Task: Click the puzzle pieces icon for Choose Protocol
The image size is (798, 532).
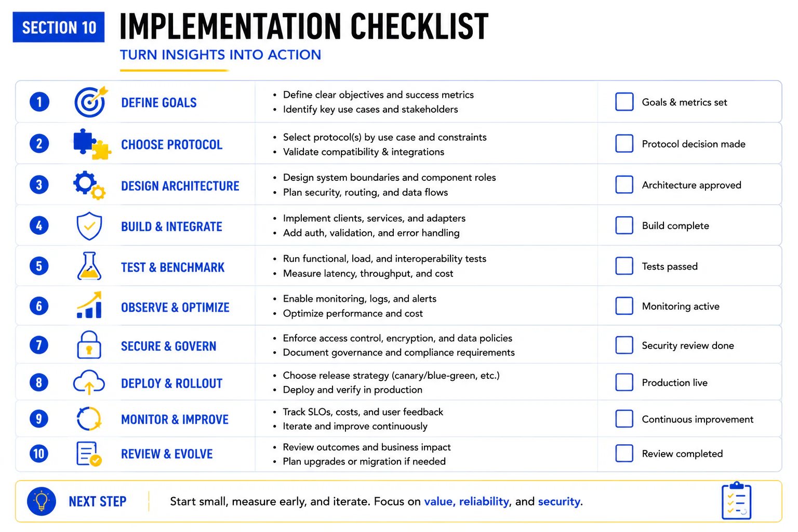Action: point(91,143)
